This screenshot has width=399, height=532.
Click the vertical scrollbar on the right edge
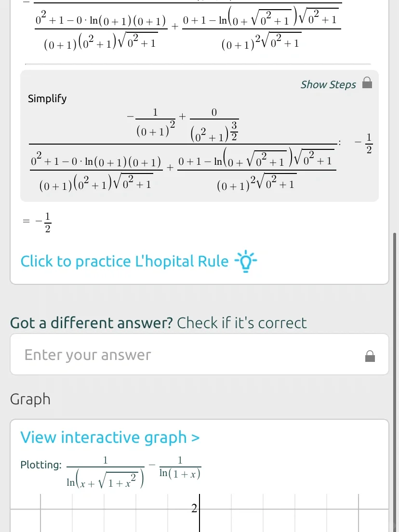click(x=395, y=337)
